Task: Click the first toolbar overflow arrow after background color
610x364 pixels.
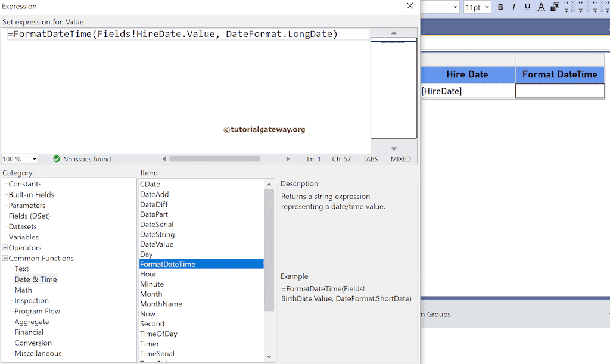Action: 567,7
